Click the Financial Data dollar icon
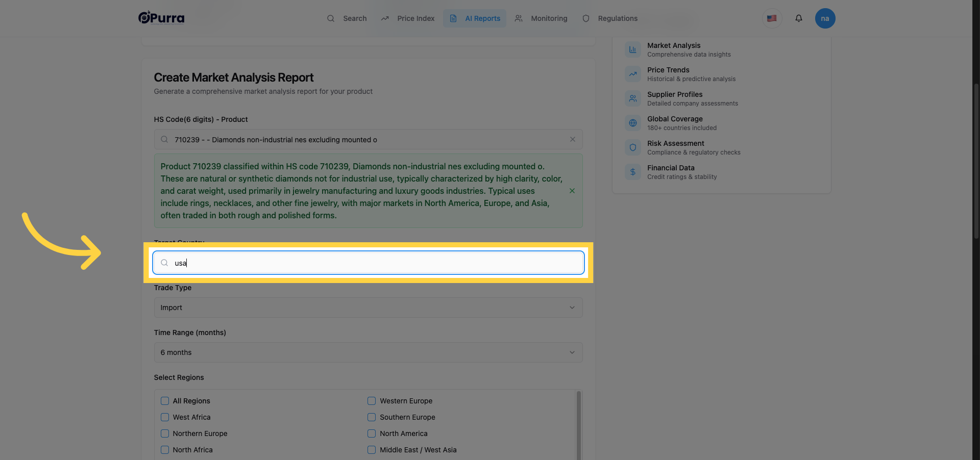This screenshot has width=980, height=460. (633, 172)
